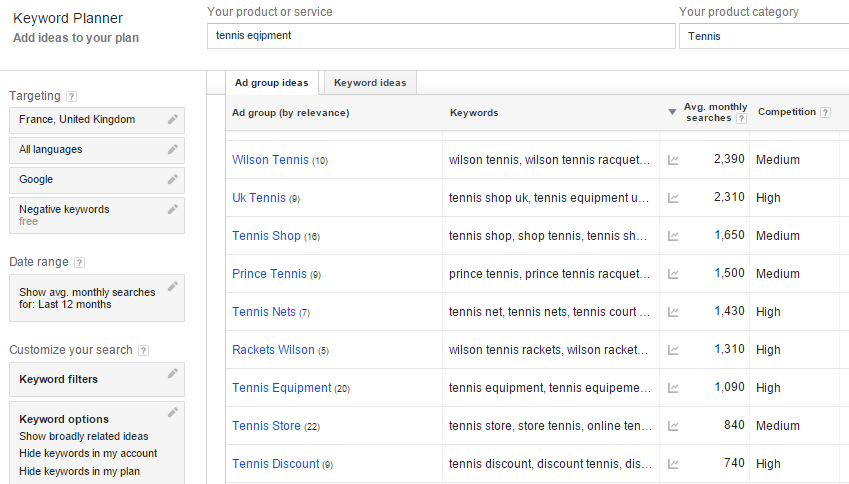Click pencil icon for All languages

tap(173, 149)
